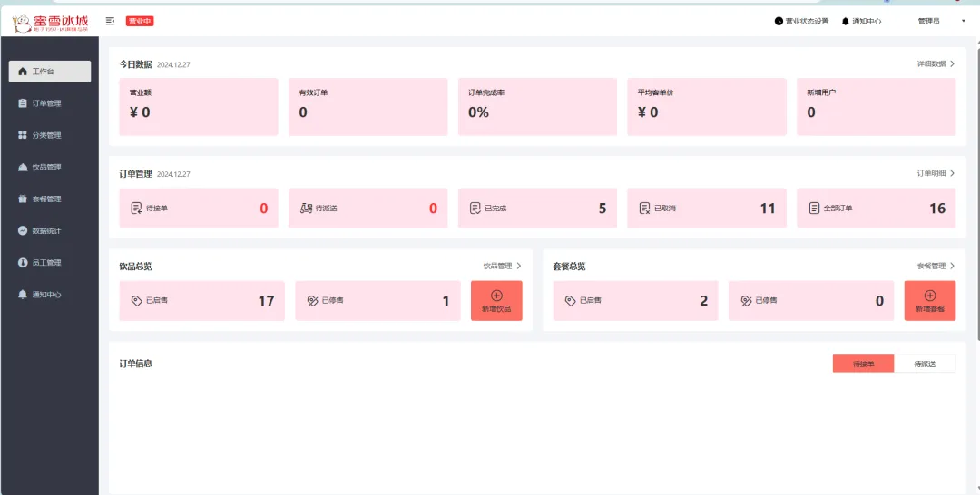Open the 管理员 dropdown arrow
Image resolution: width=980 pixels, height=495 pixels.
pyautogui.click(x=963, y=21)
